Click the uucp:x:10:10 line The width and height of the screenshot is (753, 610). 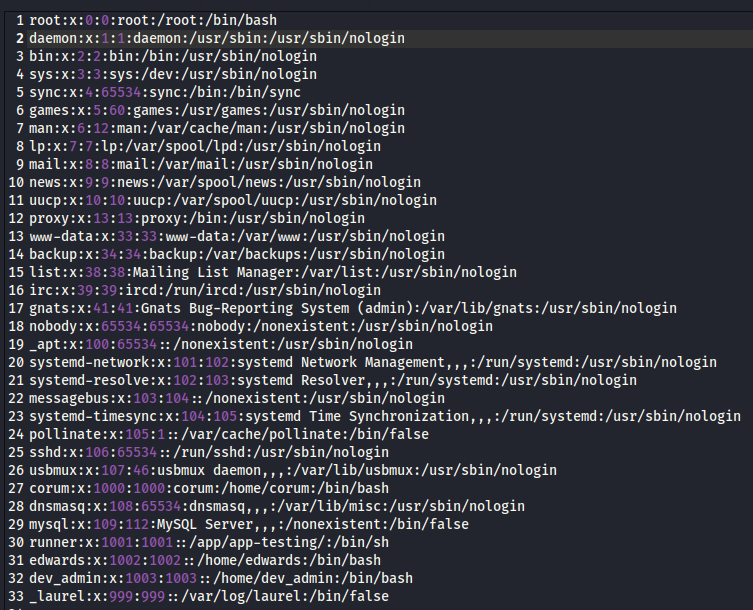pyautogui.click(x=233, y=200)
